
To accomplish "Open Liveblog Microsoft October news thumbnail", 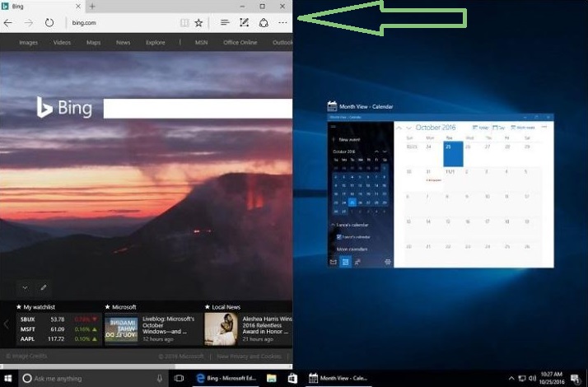I will (121, 329).
